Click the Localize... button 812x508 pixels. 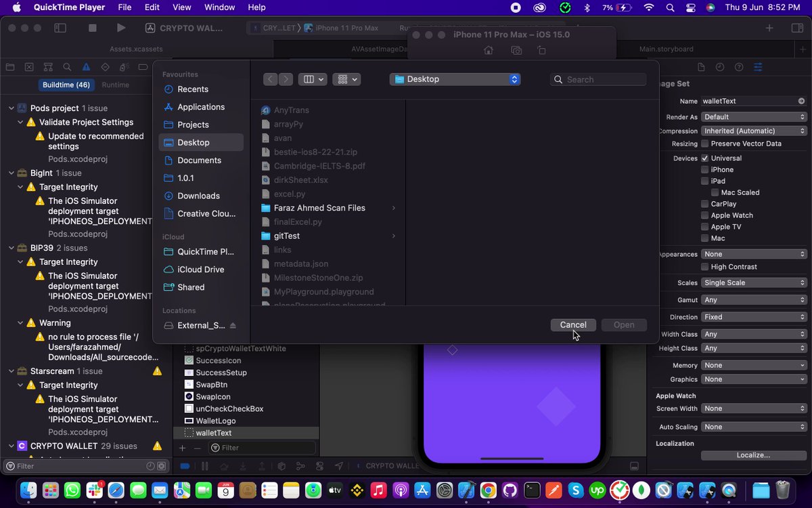[x=754, y=455]
